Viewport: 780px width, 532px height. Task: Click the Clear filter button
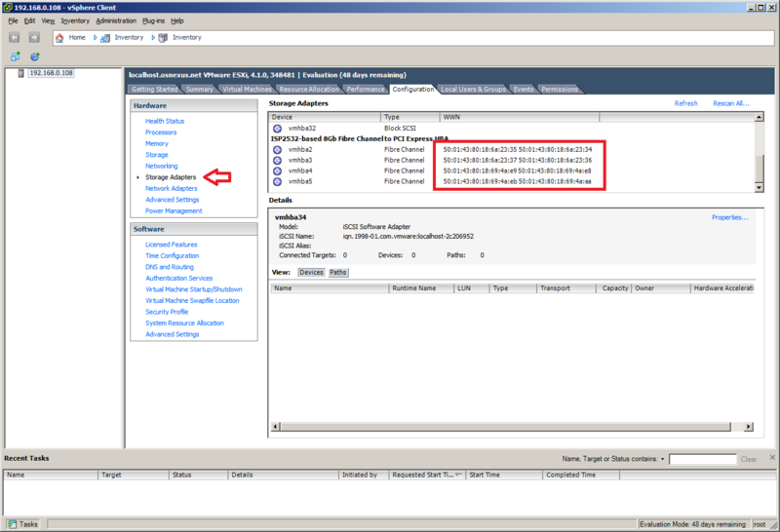[748, 459]
